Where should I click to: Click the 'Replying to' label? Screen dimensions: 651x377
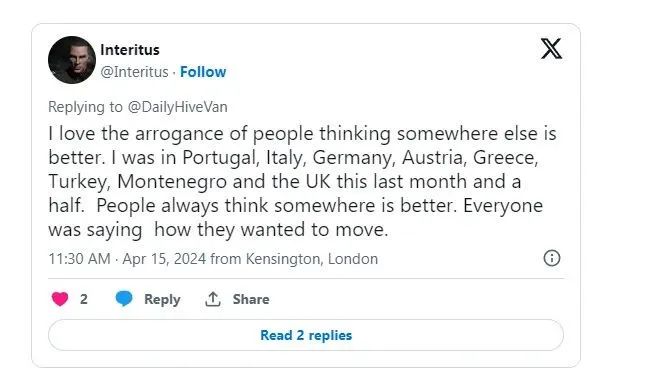pos(86,107)
